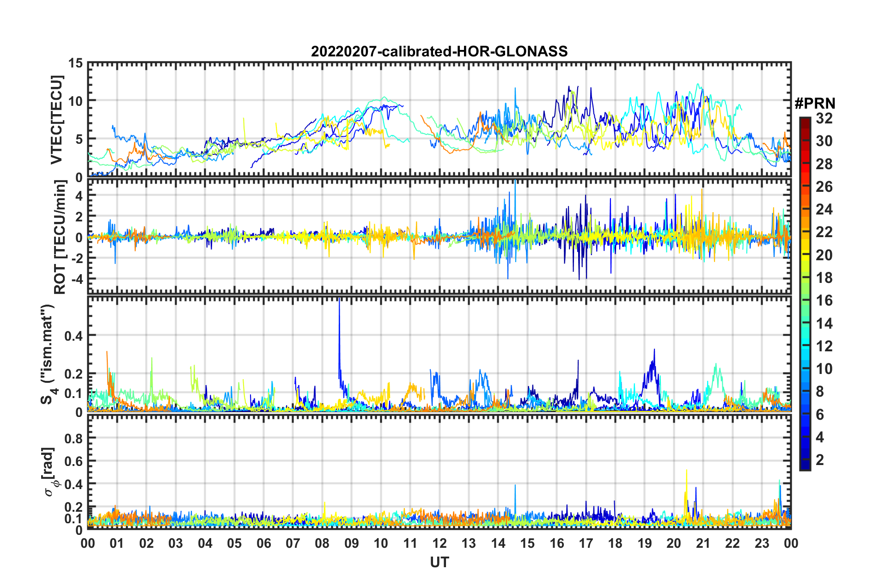This screenshot has height=588, width=879.
Task: Select the 16 label on the PRN colorbar
Action: coord(824,300)
